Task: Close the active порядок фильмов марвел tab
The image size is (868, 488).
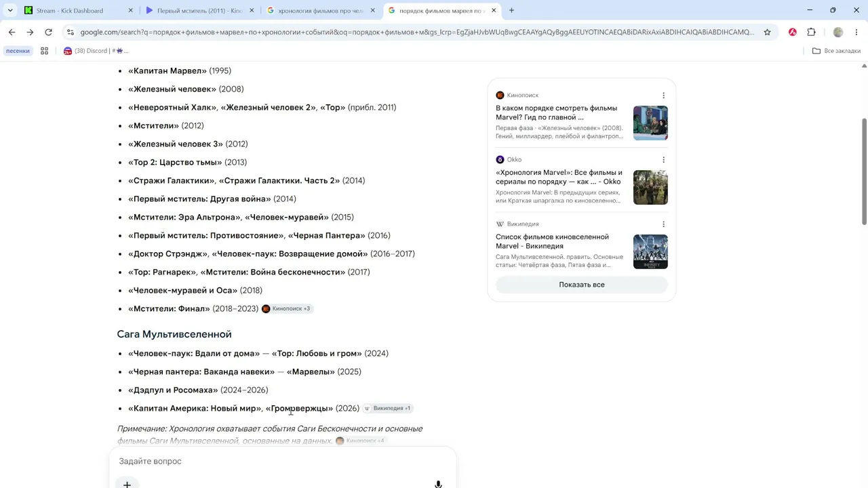Action: coord(494,10)
